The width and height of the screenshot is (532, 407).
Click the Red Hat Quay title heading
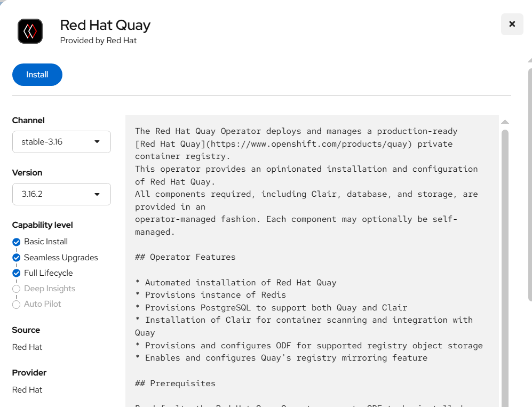pyautogui.click(x=105, y=25)
